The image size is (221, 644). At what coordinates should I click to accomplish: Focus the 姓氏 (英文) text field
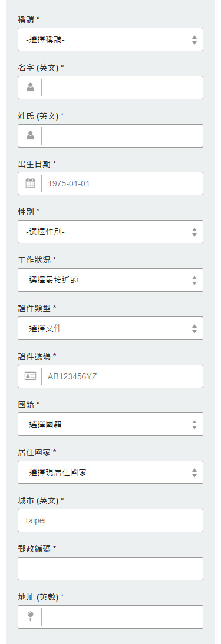click(122, 136)
